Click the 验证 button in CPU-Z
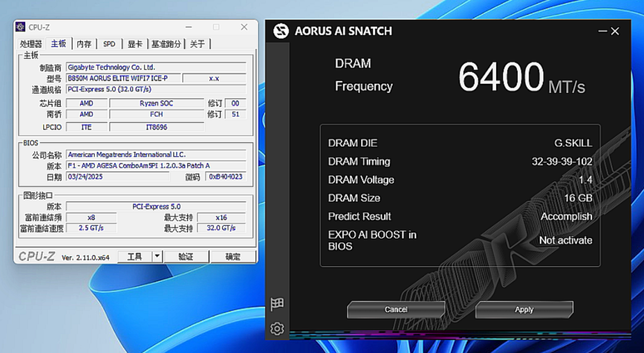Viewport: 644px width, 353px height. click(x=186, y=256)
